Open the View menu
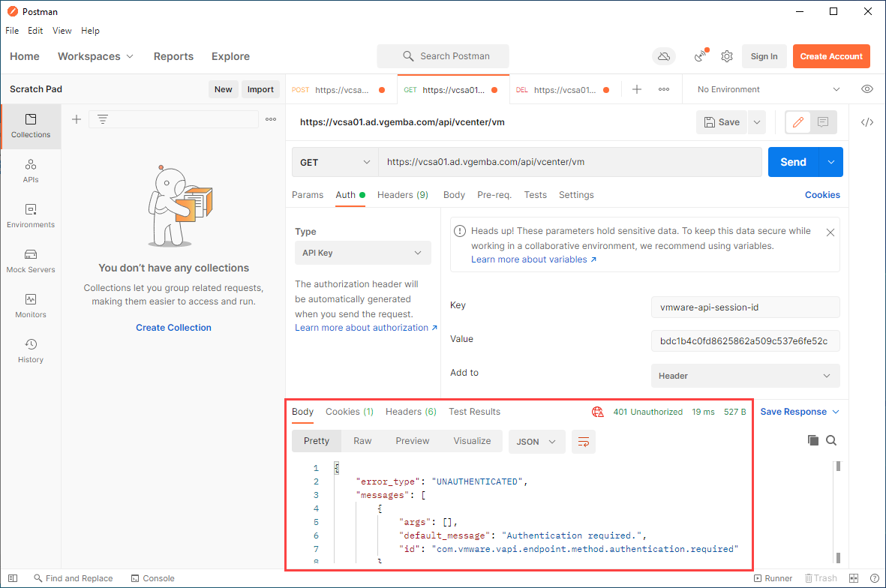The image size is (886, 588). pyautogui.click(x=62, y=31)
